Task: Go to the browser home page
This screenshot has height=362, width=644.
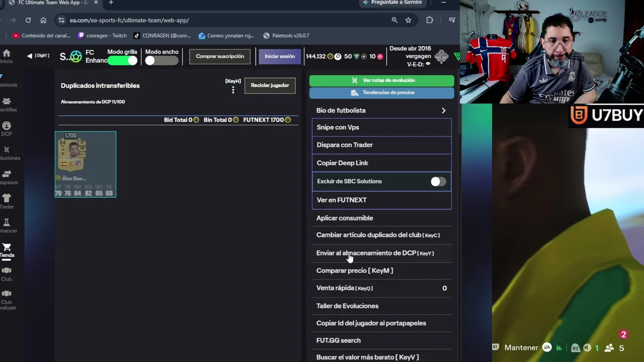Action: [x=43, y=20]
